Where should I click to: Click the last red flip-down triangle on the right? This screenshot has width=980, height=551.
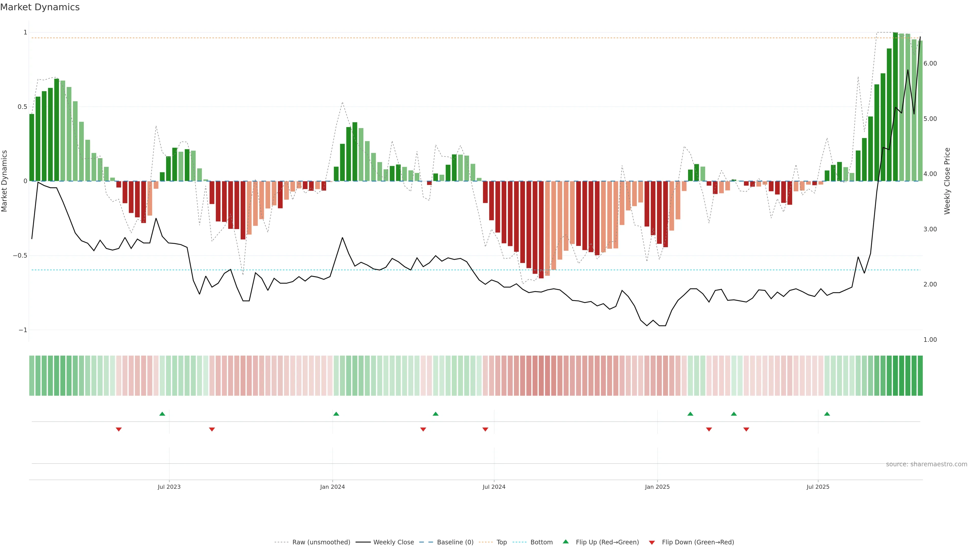click(x=746, y=429)
